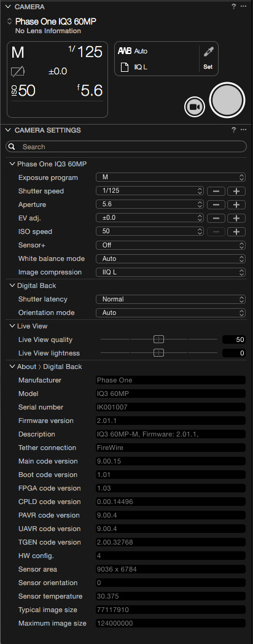Click the magnifier icon in the search field
Viewport: 253px width, 644px height.
(x=12, y=147)
